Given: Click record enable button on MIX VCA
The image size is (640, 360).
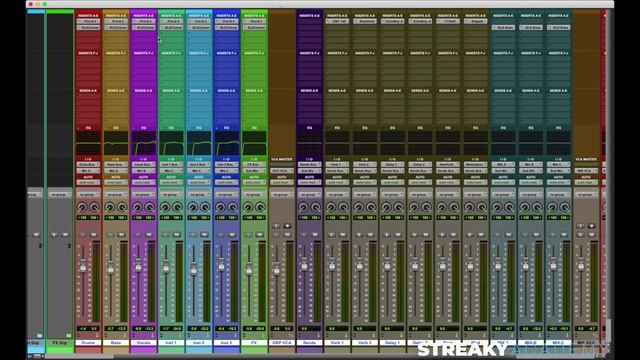Looking at the screenshot, I should click(x=591, y=226).
